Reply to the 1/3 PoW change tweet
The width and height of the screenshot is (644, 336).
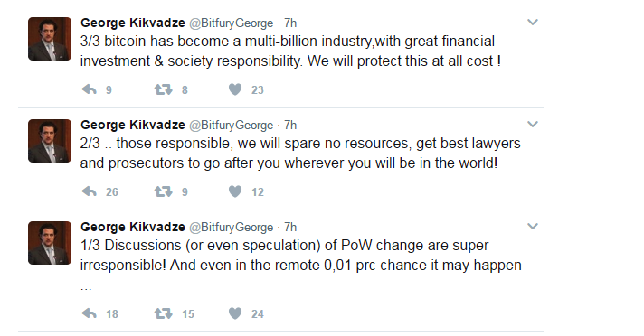pos(90,313)
